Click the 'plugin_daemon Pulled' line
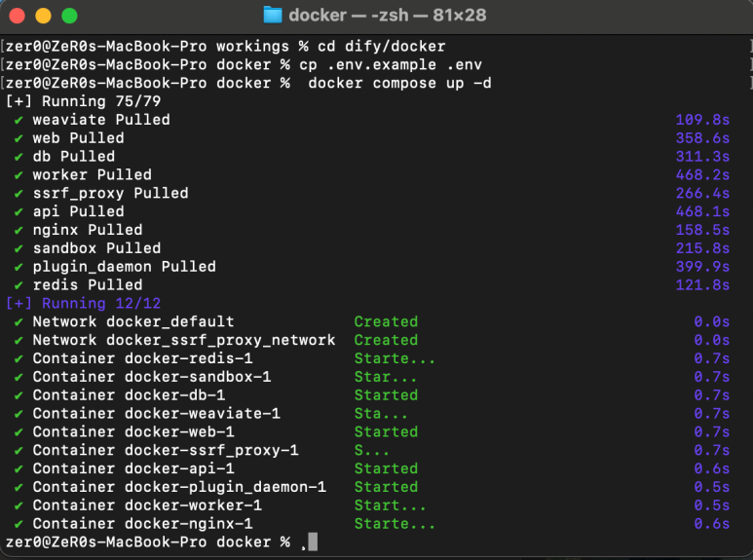This screenshot has height=560, width=753. coord(125,267)
